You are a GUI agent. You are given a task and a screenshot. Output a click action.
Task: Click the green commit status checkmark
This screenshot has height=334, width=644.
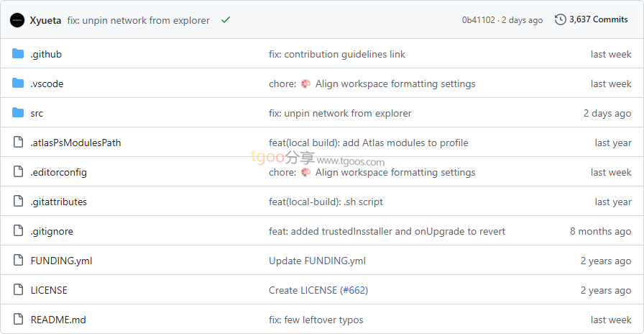(x=226, y=20)
